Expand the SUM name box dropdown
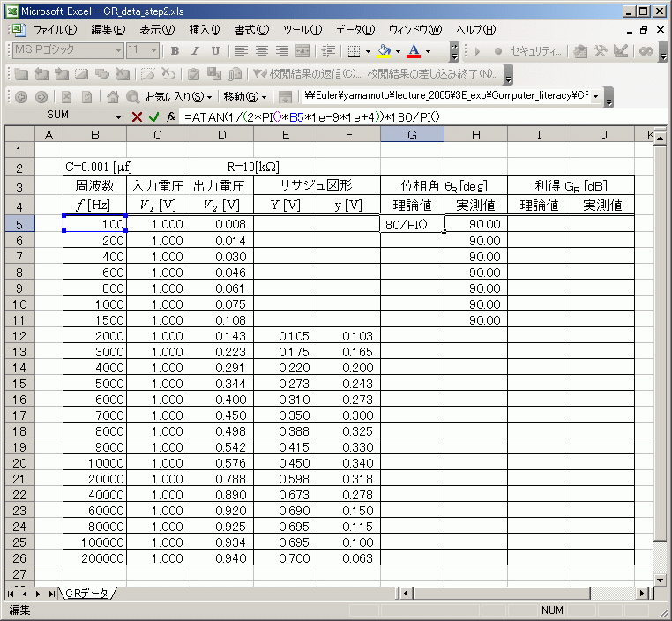The width and height of the screenshot is (672, 621). [119, 116]
